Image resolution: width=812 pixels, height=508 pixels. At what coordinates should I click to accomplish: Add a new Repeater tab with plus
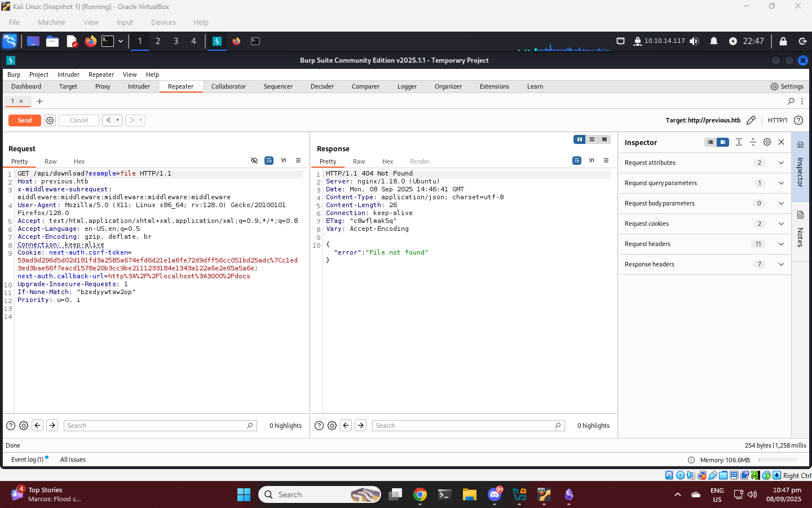(39, 102)
